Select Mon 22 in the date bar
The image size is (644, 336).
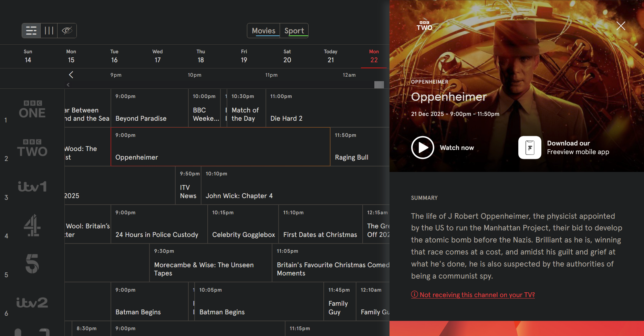(374, 56)
